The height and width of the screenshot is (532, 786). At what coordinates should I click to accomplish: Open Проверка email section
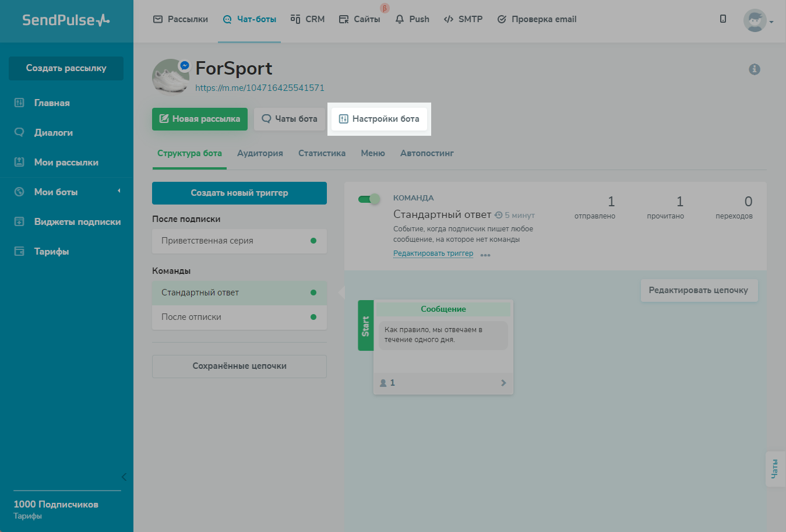tap(537, 19)
